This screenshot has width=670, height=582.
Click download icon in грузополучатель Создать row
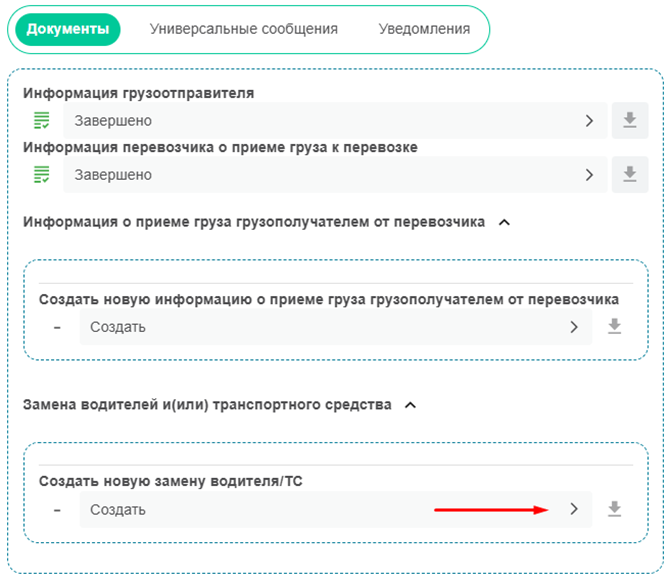tap(615, 327)
